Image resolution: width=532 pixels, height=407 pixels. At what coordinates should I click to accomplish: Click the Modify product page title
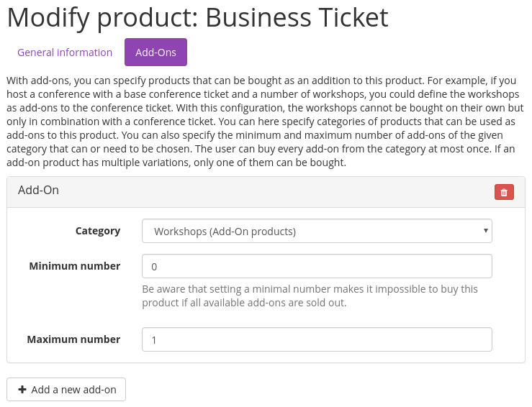[x=102, y=17]
